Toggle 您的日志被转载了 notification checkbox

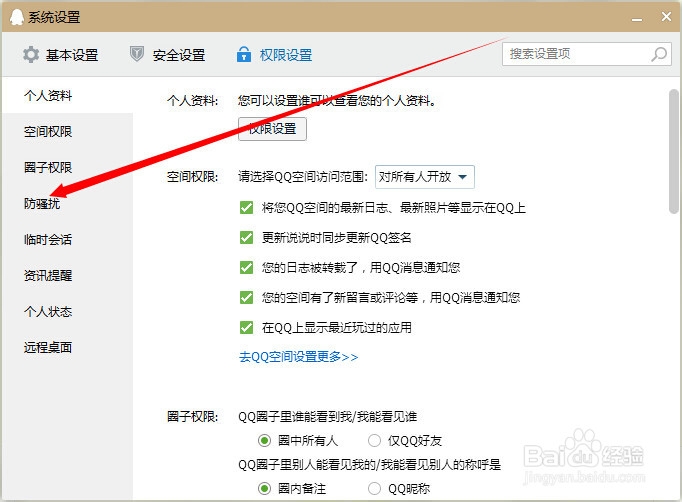[246, 267]
